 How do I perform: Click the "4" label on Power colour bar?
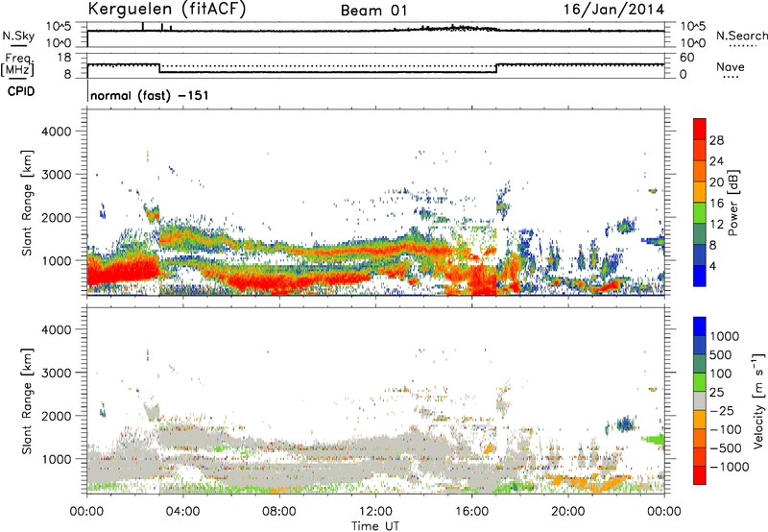pos(712,267)
